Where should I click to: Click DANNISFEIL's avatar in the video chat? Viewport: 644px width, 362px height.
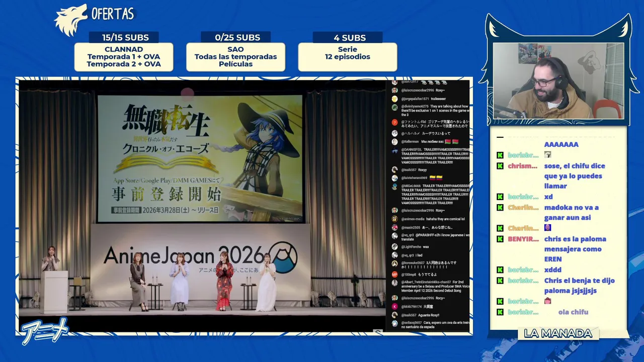[395, 150]
